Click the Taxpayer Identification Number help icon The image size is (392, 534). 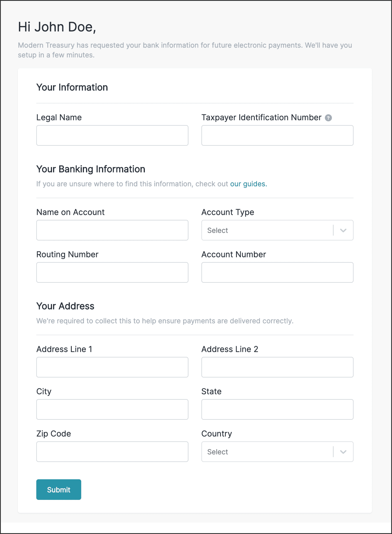(x=328, y=118)
